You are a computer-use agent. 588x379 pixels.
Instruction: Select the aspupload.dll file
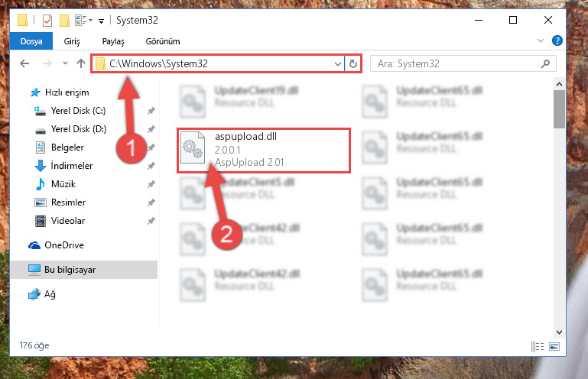[x=264, y=150]
